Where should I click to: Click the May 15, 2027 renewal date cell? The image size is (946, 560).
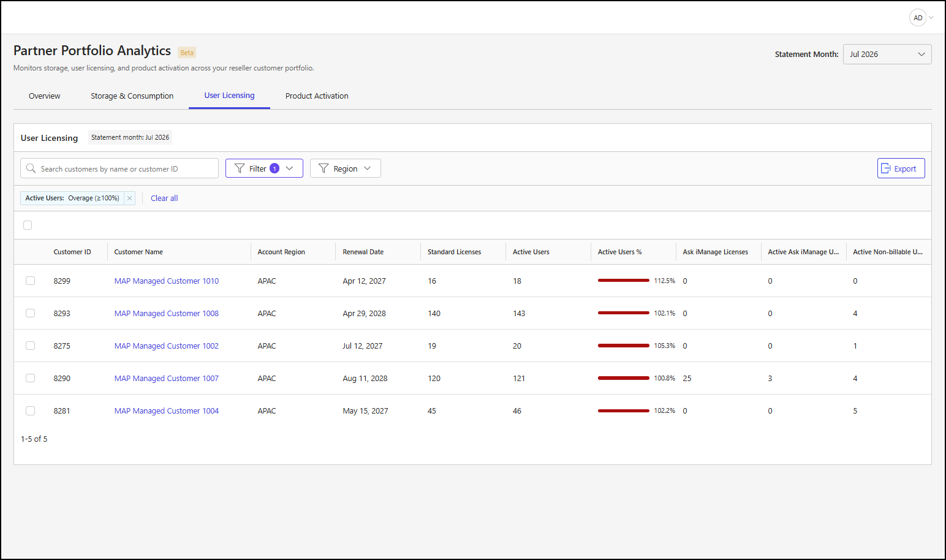coord(365,411)
